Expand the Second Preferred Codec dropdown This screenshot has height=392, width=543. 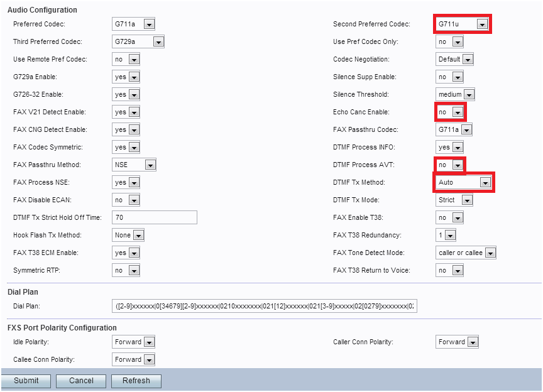click(463, 24)
